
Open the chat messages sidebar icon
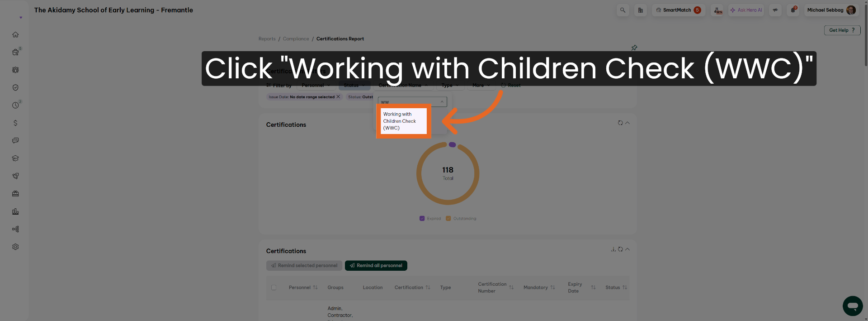15,140
